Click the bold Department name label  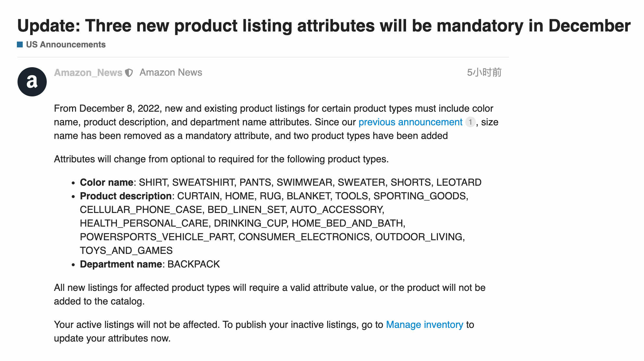click(x=121, y=264)
